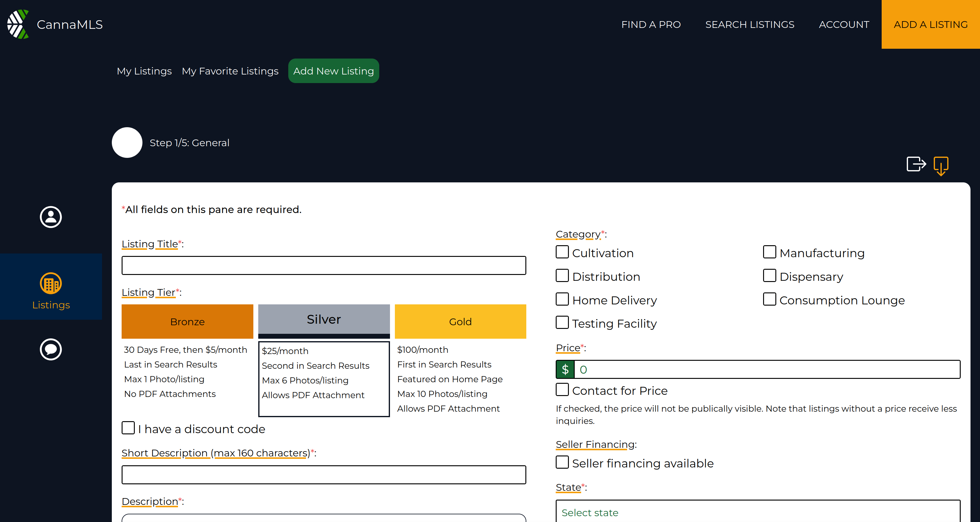Click the FIND A PRO menu item

click(x=651, y=24)
